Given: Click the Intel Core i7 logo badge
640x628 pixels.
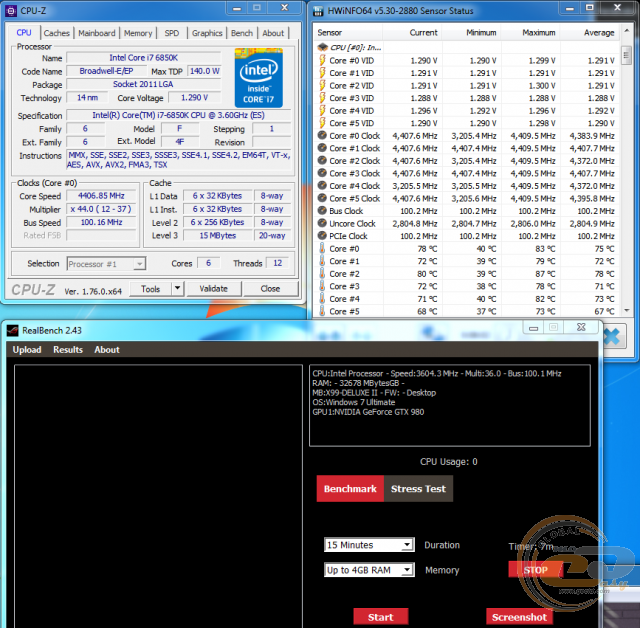Looking at the screenshot, I should point(259,78).
